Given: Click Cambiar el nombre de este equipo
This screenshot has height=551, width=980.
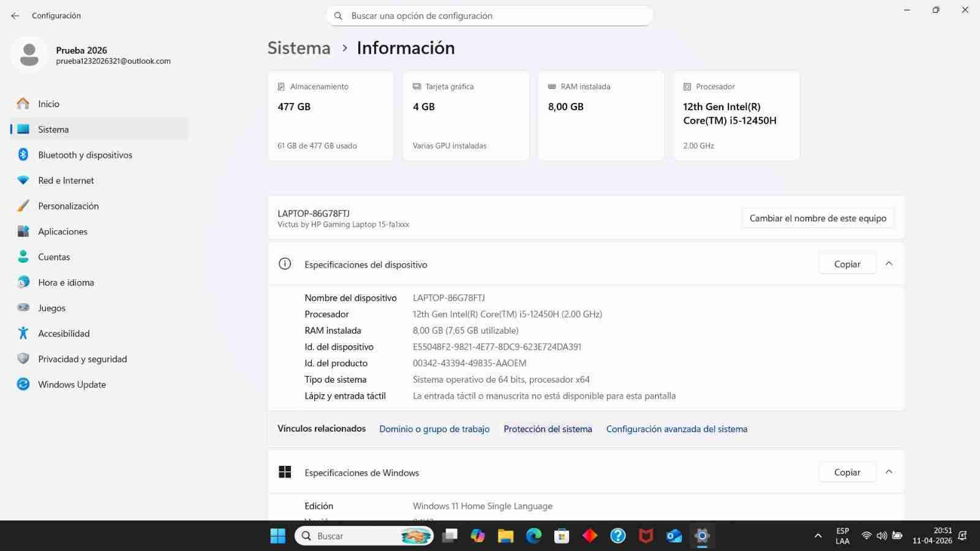Looking at the screenshot, I should pos(818,218).
